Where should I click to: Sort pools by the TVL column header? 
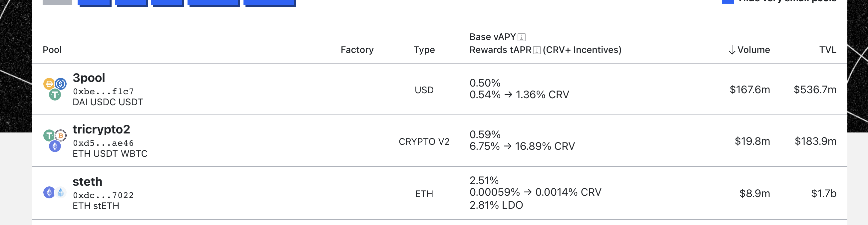click(x=828, y=50)
